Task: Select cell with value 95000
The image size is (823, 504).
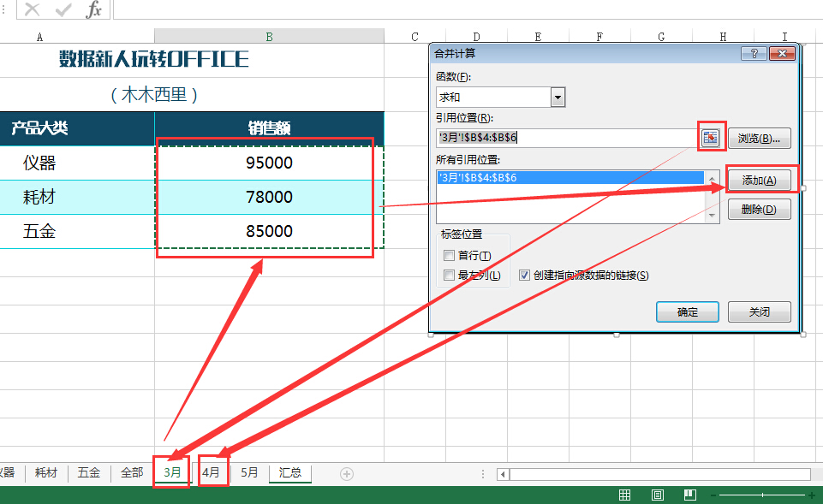Action: [269, 163]
